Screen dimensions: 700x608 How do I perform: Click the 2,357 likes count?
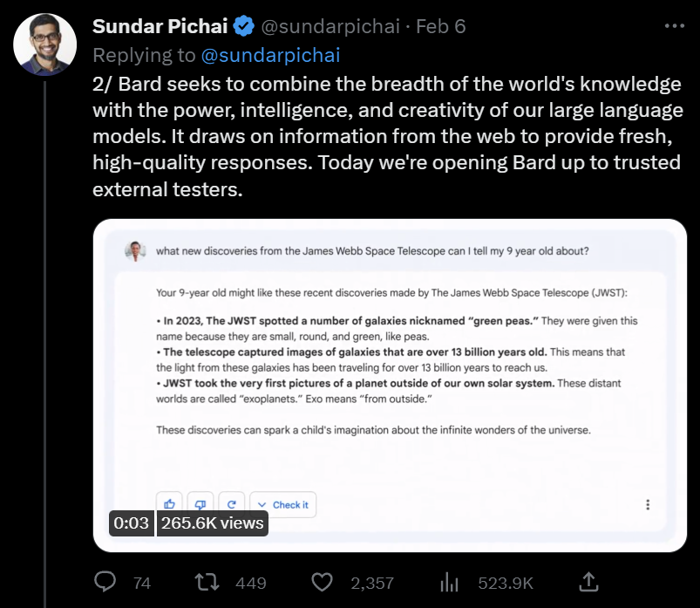pos(372,583)
